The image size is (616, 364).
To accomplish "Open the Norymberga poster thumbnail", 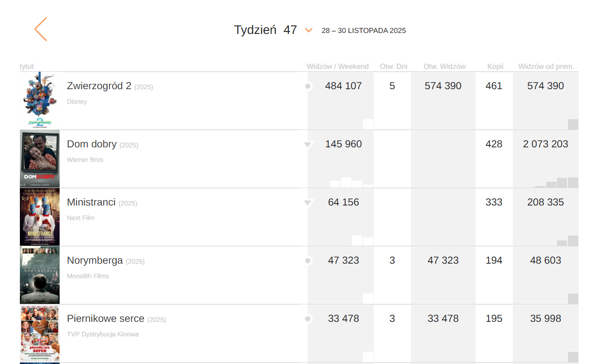I will (x=40, y=275).
